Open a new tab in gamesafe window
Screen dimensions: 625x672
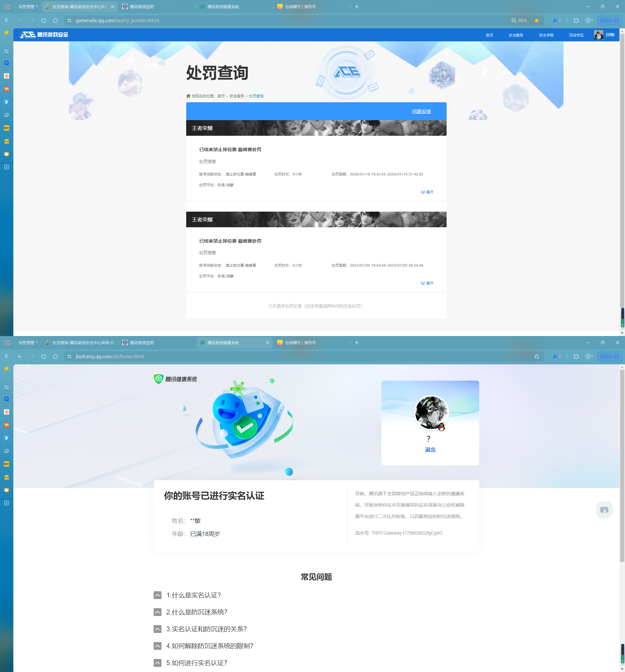[x=357, y=7]
